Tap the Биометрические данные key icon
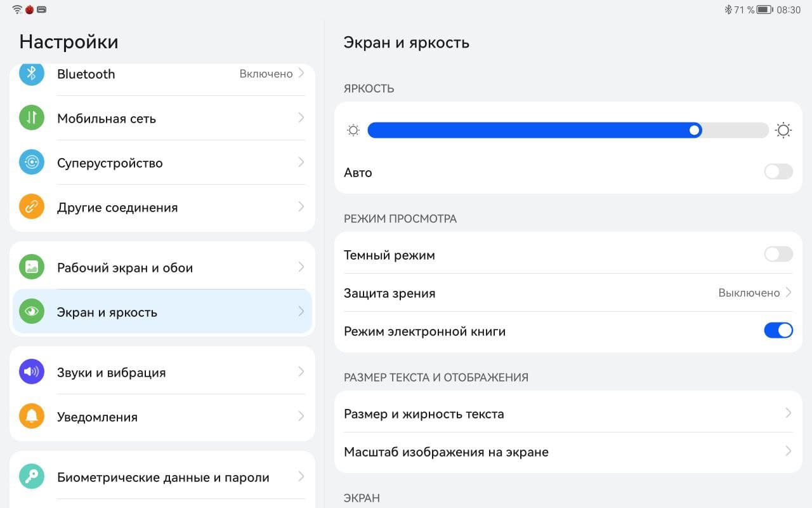The width and height of the screenshot is (812, 508). pyautogui.click(x=31, y=477)
